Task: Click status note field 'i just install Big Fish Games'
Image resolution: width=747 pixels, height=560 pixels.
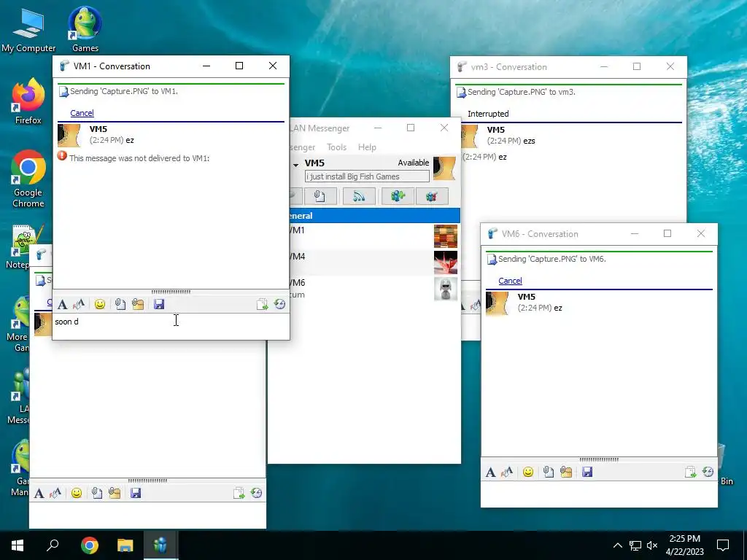Action: [367, 176]
